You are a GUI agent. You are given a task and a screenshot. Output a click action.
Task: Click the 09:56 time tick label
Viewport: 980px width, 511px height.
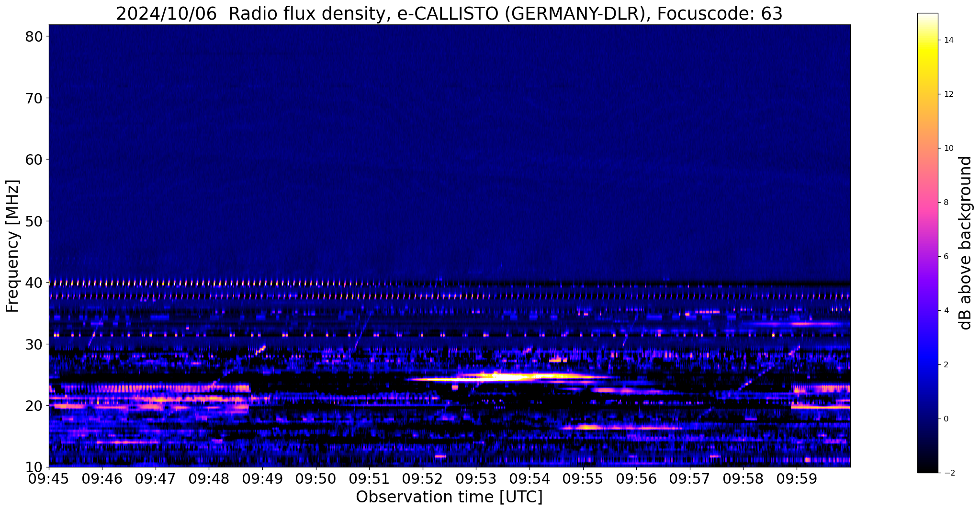pos(636,479)
